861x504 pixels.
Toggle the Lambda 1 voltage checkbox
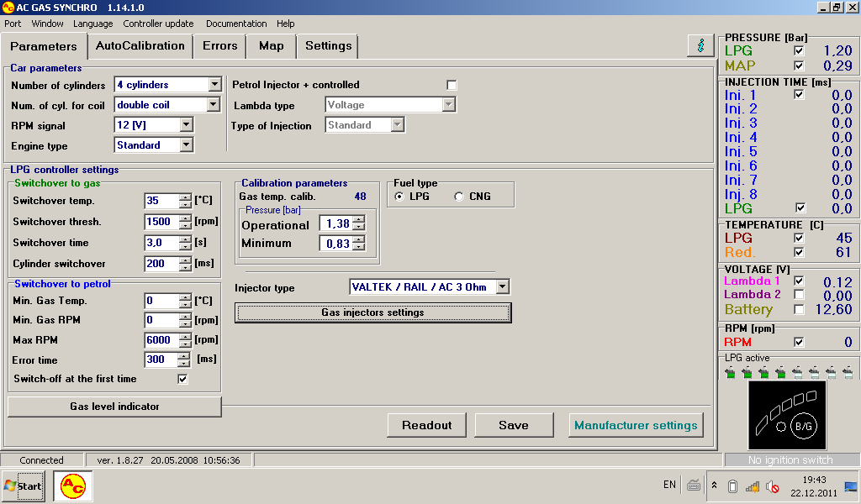click(799, 281)
